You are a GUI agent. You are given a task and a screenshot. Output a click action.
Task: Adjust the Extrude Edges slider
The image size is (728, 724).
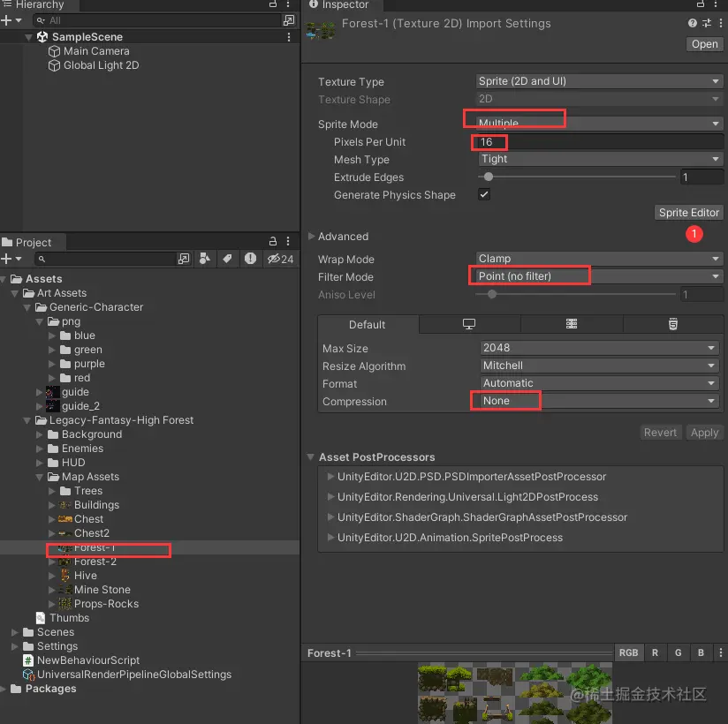tap(489, 177)
